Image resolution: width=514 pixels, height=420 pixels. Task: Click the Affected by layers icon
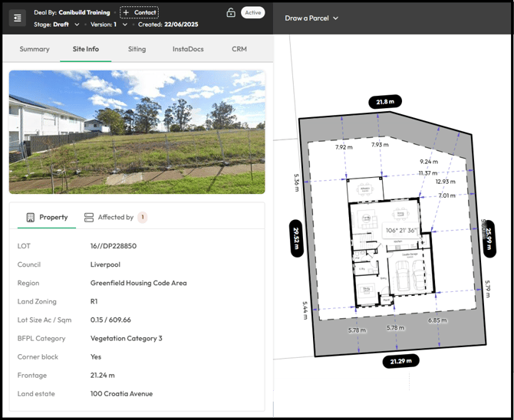point(89,218)
